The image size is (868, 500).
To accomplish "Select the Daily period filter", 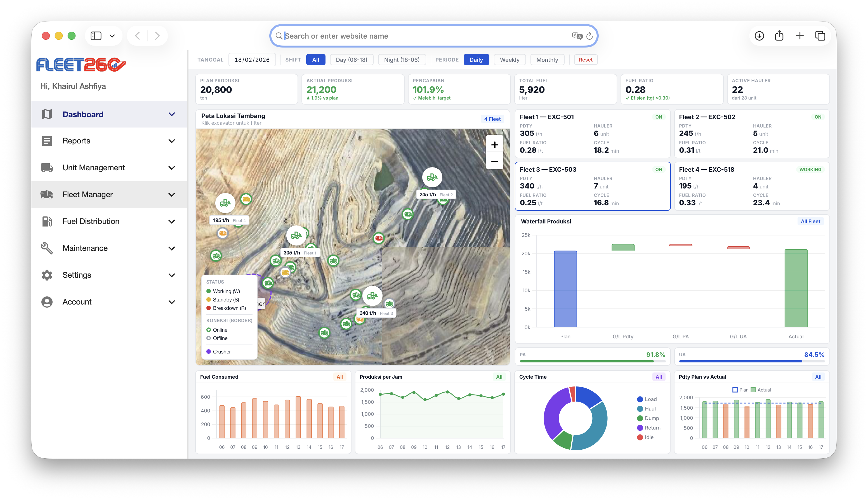I will 476,60.
